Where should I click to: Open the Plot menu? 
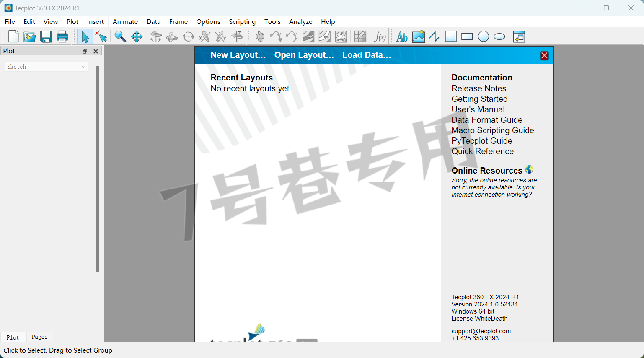click(72, 22)
